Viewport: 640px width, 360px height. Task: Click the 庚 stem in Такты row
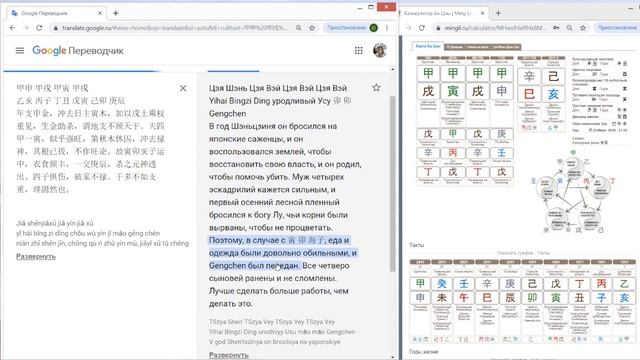pyautogui.click(x=510, y=283)
